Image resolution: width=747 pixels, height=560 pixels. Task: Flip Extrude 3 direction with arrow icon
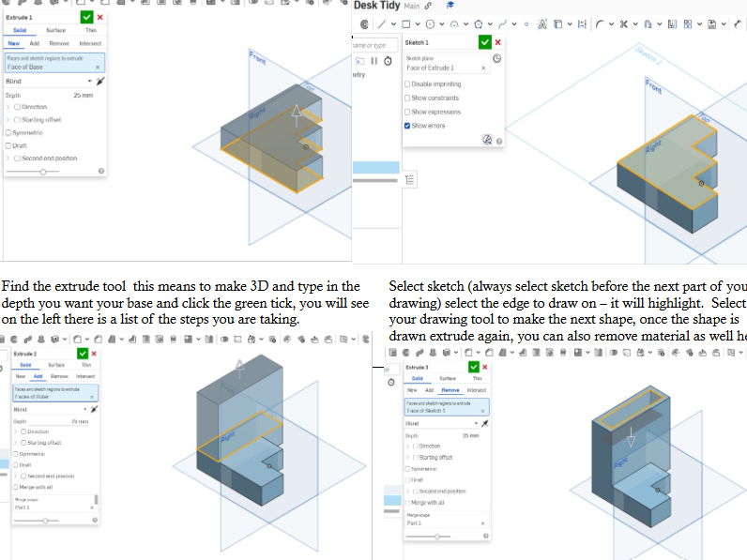point(485,423)
